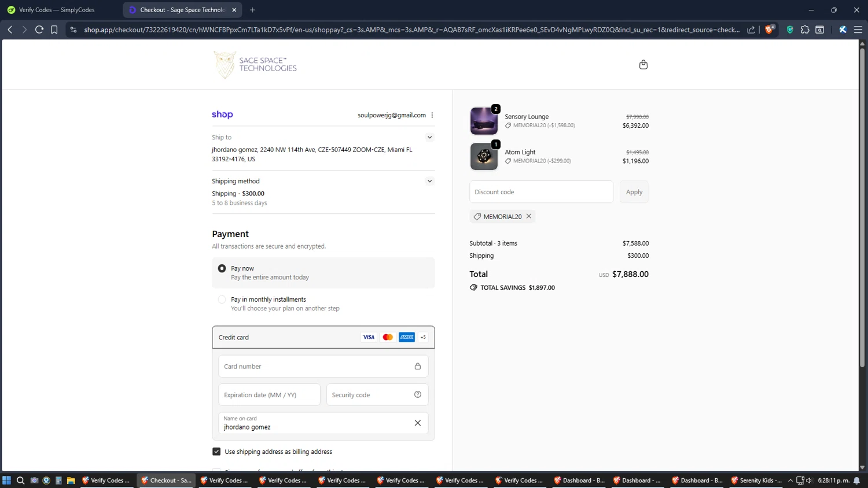Click the browser forward arrow

(x=24, y=29)
